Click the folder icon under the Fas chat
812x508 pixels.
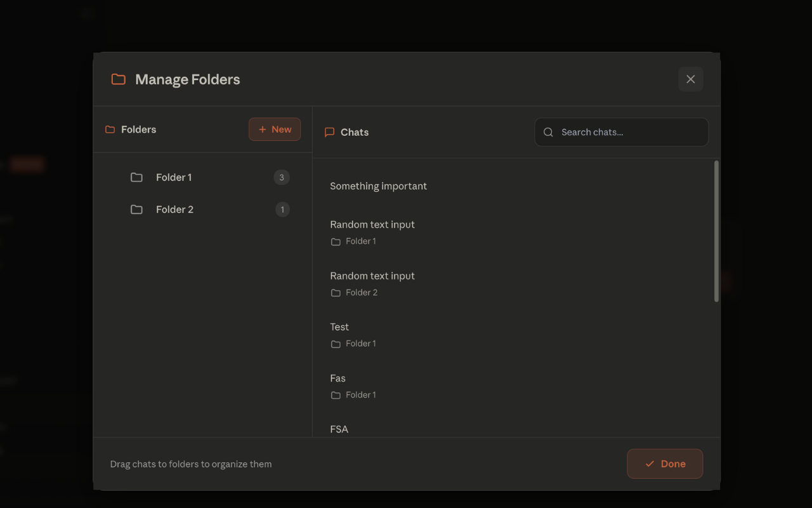point(336,396)
